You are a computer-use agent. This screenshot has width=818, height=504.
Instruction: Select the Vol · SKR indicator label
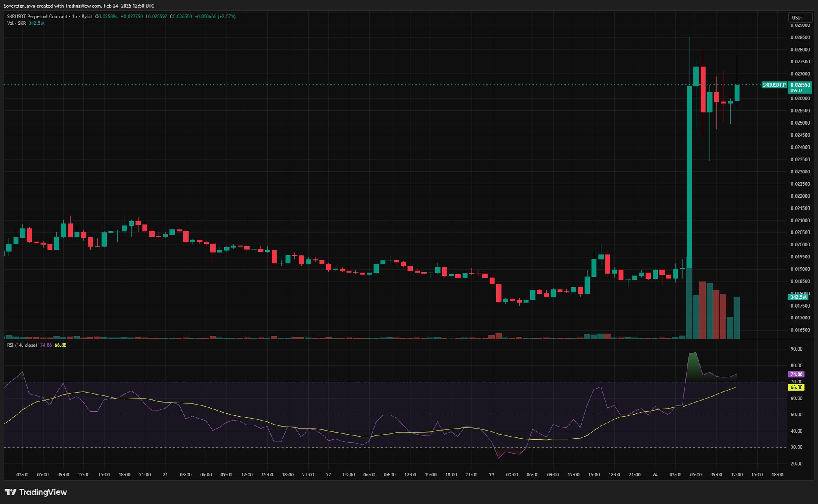pos(16,23)
